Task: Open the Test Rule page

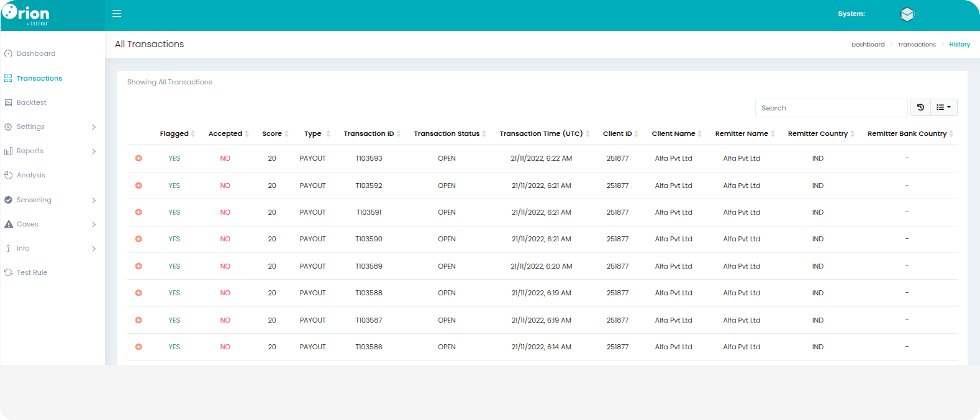Action: 32,272
